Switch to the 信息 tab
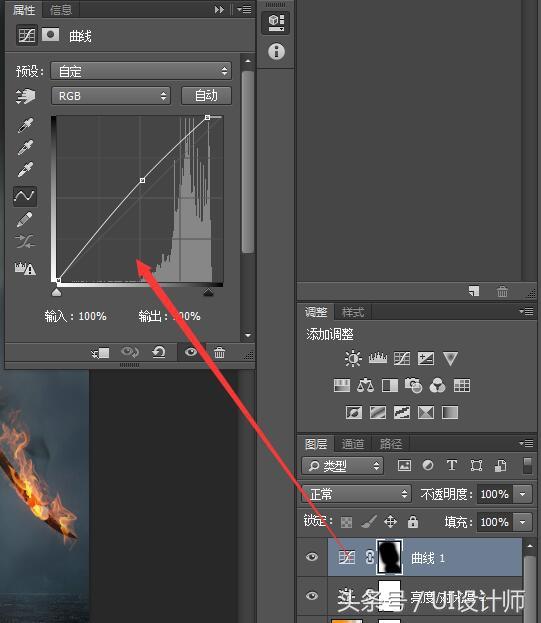 [x=61, y=10]
